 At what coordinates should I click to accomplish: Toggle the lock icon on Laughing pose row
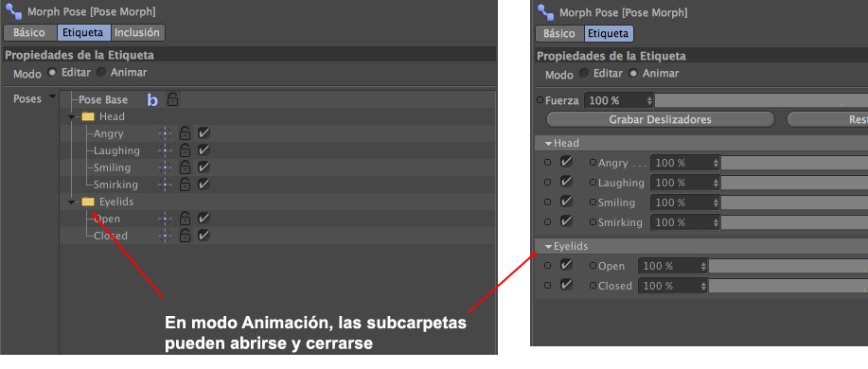point(185,149)
